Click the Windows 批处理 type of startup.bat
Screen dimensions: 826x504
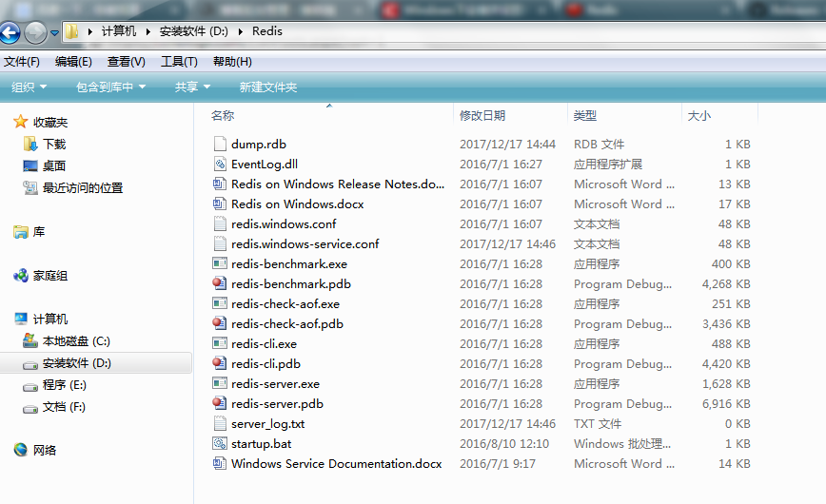tap(622, 444)
